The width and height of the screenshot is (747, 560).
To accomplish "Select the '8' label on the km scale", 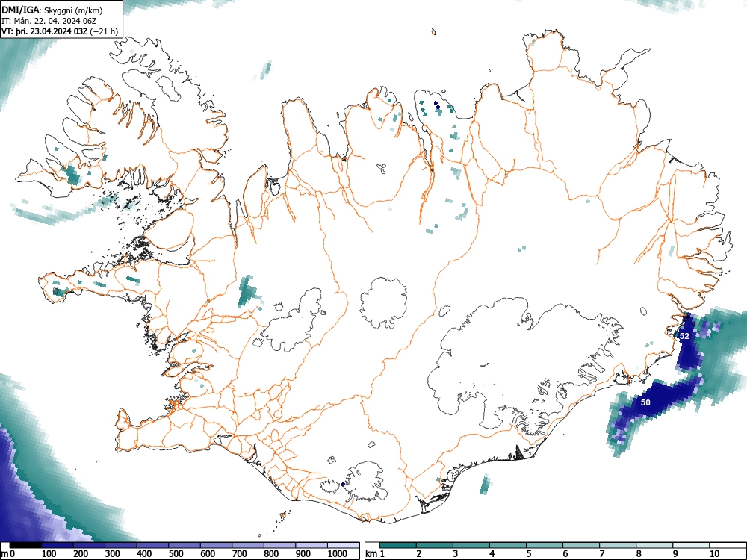I will click(x=639, y=554).
